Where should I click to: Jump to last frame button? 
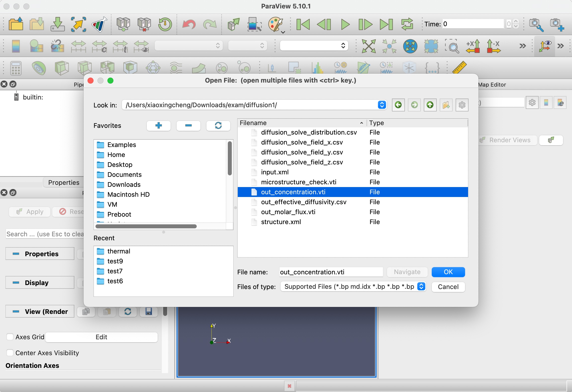[x=386, y=24]
